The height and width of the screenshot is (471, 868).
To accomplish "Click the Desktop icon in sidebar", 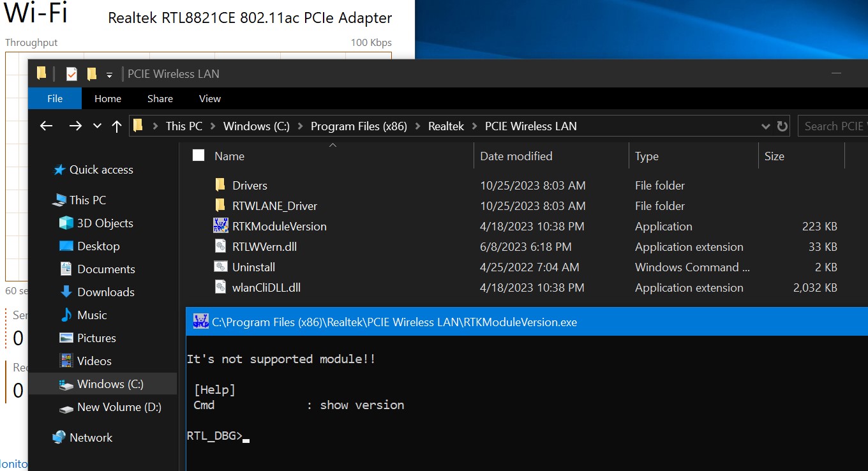I will (x=66, y=246).
